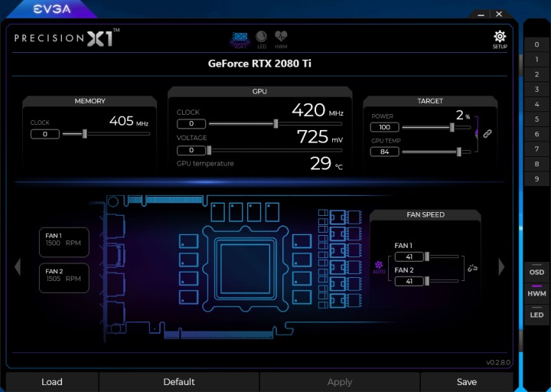Click the FAN 2 1505 RPM readout box
Viewport: 551px width, 392px height.
(64, 278)
